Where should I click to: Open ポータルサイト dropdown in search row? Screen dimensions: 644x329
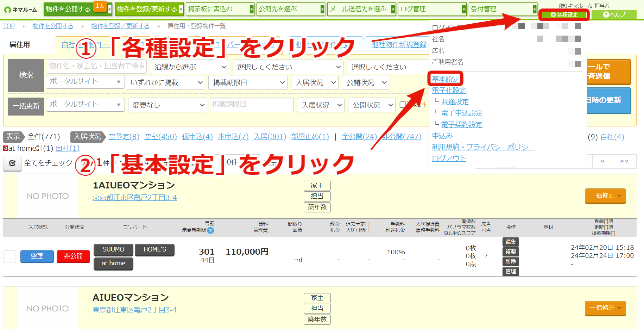[x=85, y=82]
